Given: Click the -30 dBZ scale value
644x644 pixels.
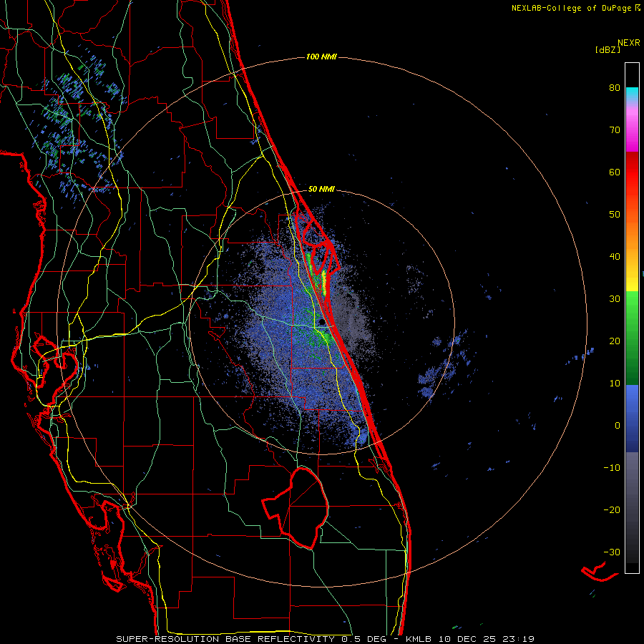Looking at the screenshot, I should tap(612, 552).
